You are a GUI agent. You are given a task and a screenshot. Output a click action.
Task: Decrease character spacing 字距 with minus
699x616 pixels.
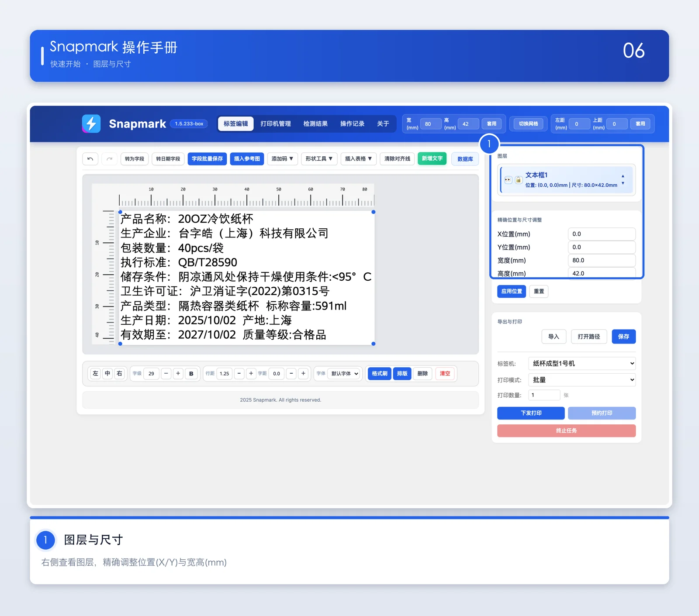pos(291,374)
